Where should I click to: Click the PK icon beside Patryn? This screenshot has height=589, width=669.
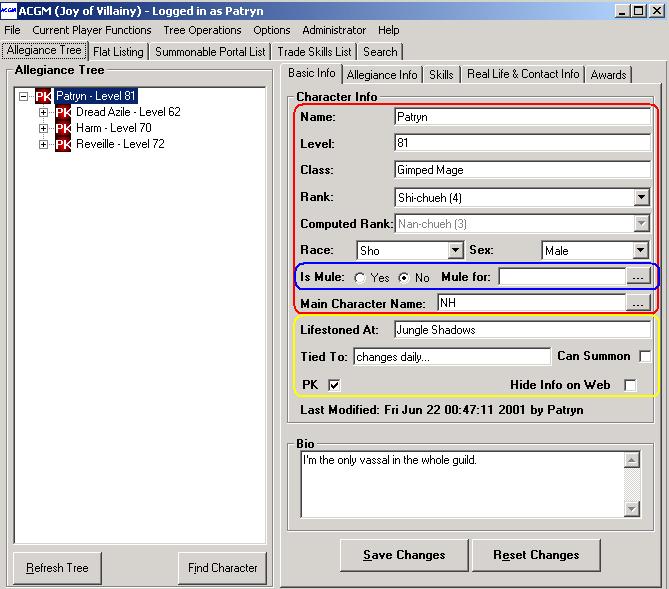43,96
